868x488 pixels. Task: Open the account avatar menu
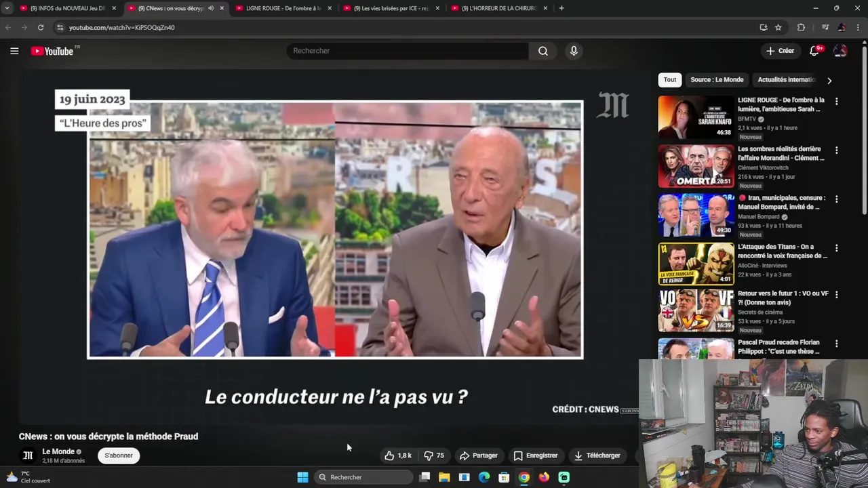[x=840, y=51]
